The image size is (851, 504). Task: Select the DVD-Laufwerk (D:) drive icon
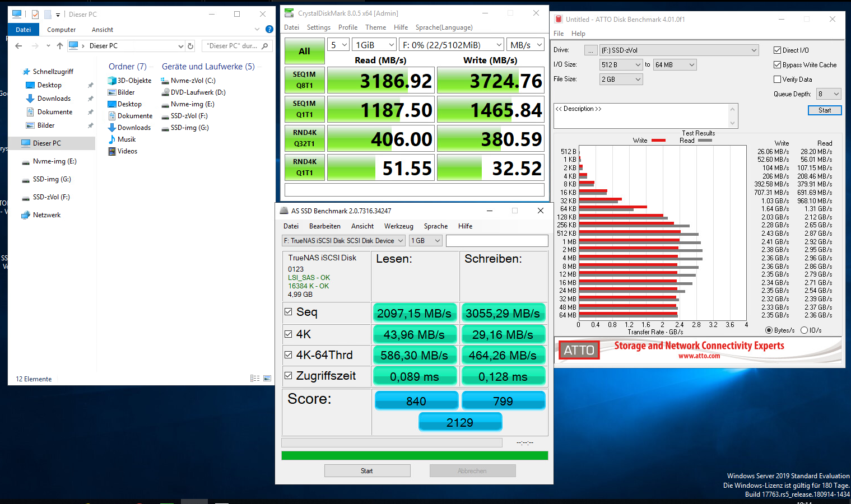[x=165, y=92]
